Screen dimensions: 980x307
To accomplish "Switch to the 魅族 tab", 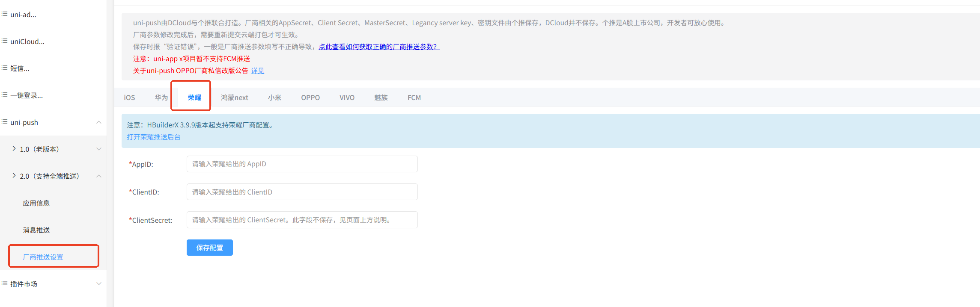I will pos(381,97).
